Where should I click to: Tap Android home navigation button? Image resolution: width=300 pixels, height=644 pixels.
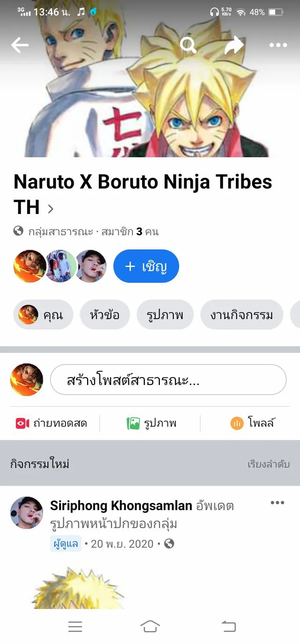[150, 626]
